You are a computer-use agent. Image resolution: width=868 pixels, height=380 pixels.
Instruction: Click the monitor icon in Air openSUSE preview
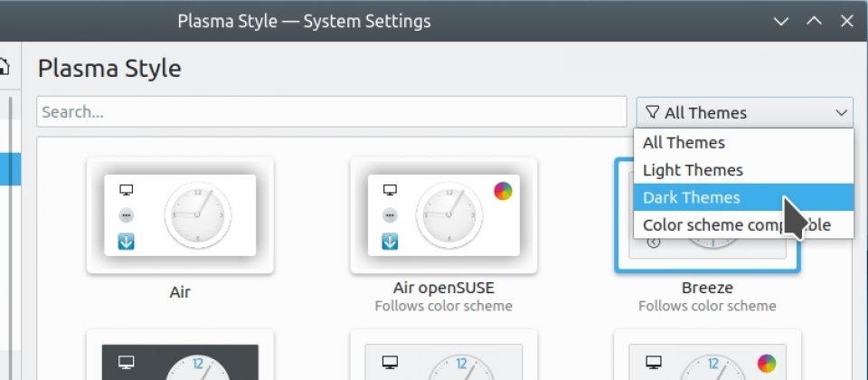click(x=390, y=191)
